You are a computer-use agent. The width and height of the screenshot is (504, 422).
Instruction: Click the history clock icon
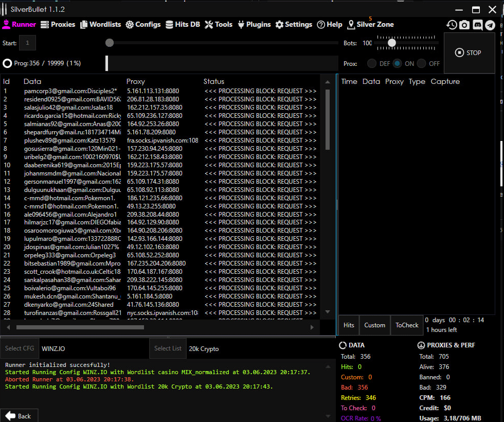(452, 25)
